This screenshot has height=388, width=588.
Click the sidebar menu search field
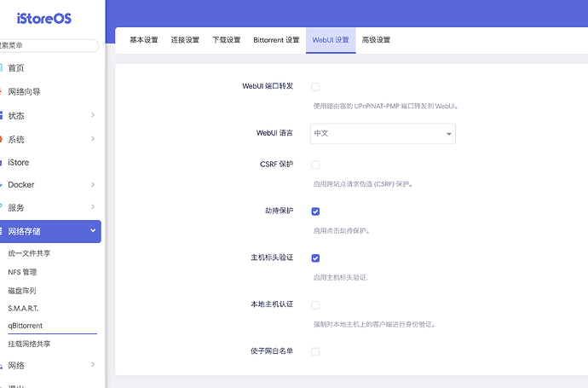point(49,46)
